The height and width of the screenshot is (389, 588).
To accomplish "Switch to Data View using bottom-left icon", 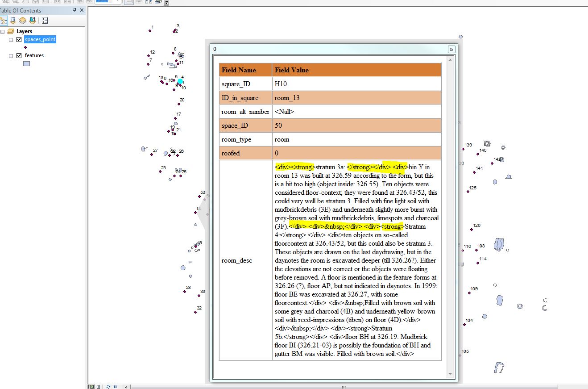I will click(x=92, y=386).
